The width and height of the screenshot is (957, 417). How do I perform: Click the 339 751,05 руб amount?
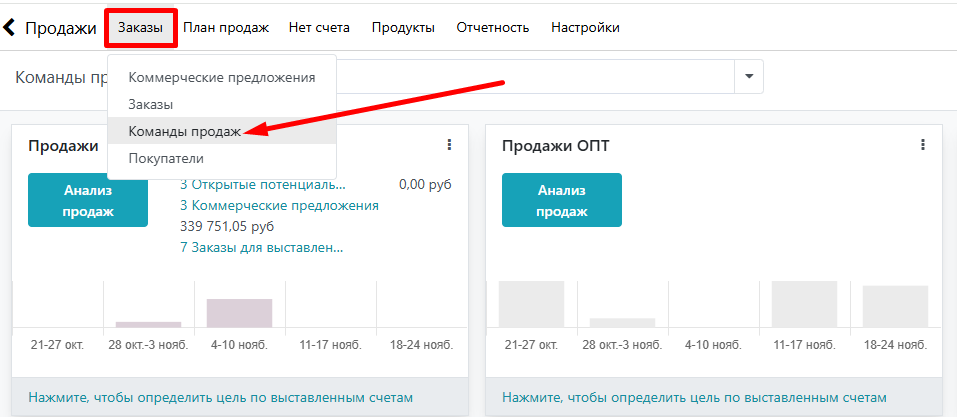point(227,227)
